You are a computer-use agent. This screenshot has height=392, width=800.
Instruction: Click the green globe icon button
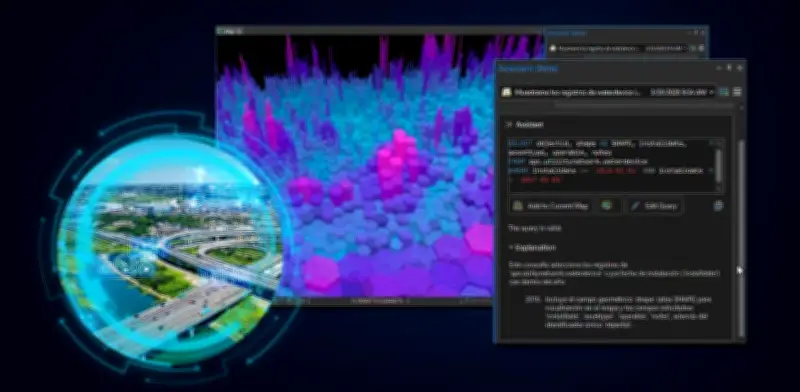(x=607, y=206)
